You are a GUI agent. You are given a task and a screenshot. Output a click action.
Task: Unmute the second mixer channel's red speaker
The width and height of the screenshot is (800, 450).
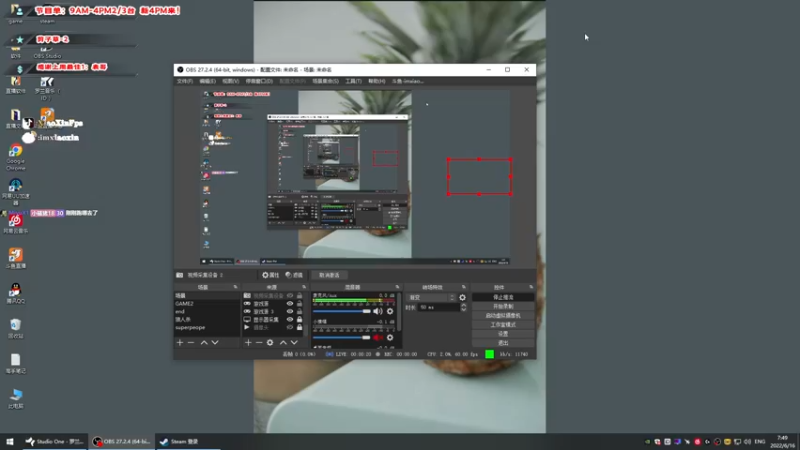click(x=378, y=337)
